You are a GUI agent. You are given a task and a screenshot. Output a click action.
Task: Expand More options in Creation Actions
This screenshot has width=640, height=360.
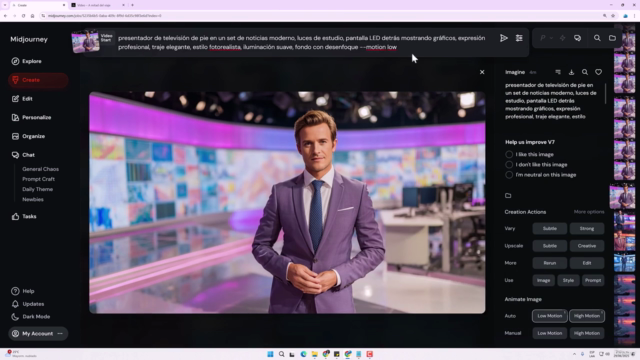click(589, 212)
